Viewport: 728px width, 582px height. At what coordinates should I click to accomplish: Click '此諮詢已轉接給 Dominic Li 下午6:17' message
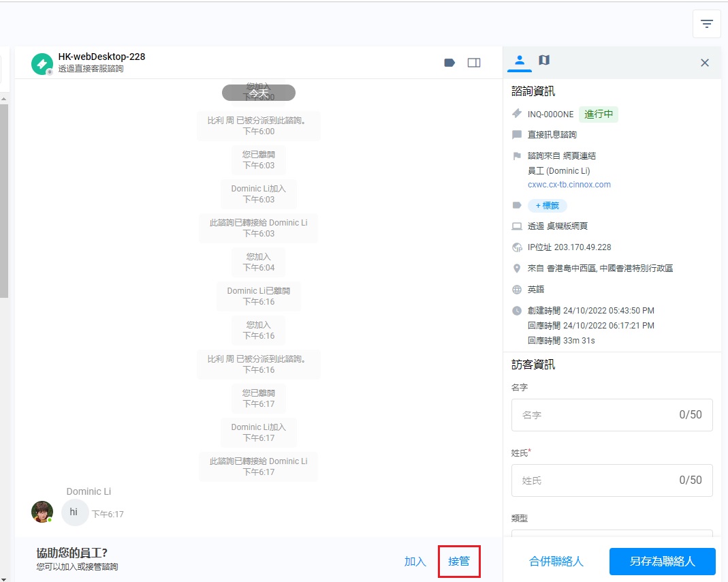(259, 466)
